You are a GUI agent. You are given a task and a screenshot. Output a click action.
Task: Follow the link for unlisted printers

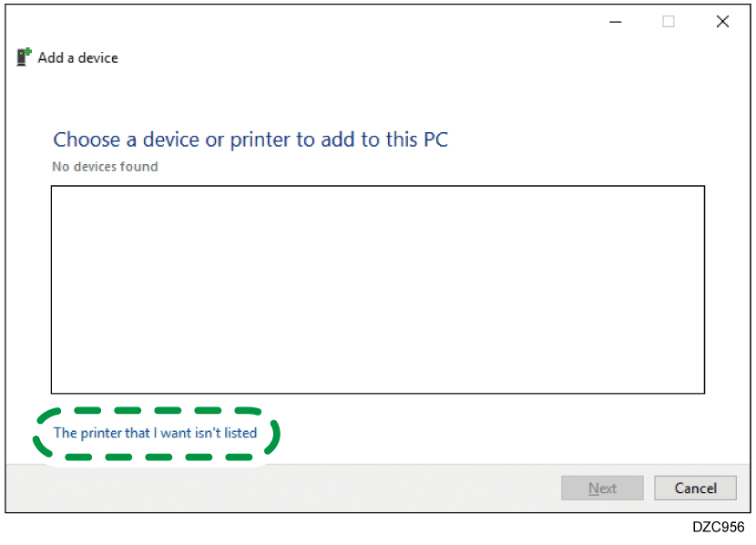coord(155,433)
